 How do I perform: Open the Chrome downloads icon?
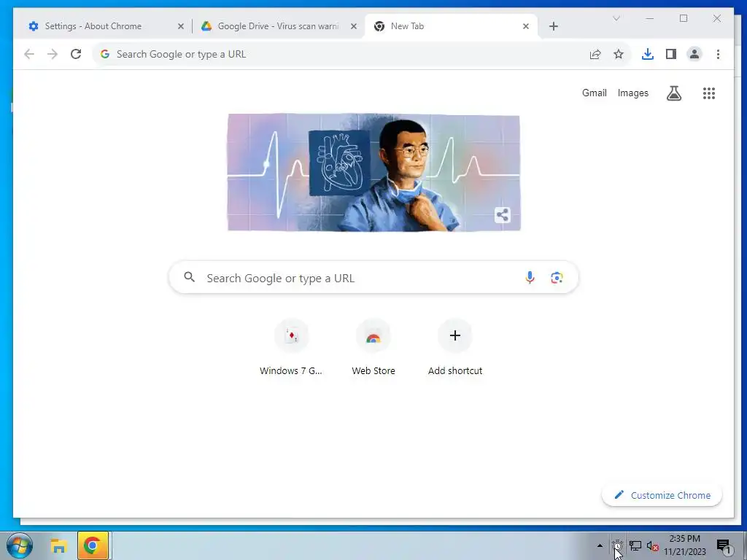(x=648, y=54)
